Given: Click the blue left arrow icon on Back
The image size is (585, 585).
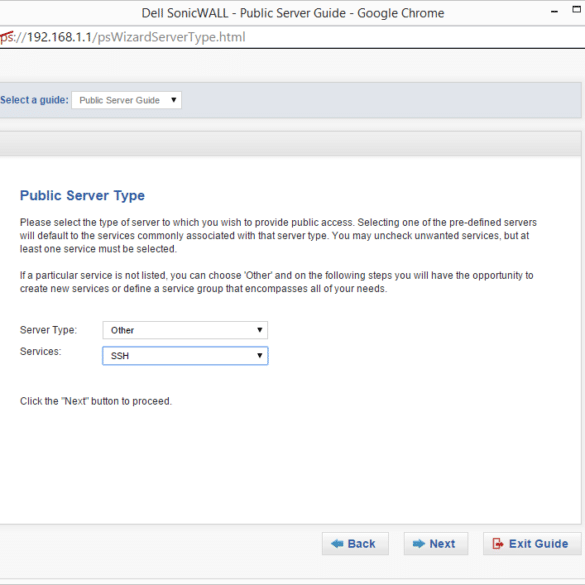Looking at the screenshot, I should (337, 544).
